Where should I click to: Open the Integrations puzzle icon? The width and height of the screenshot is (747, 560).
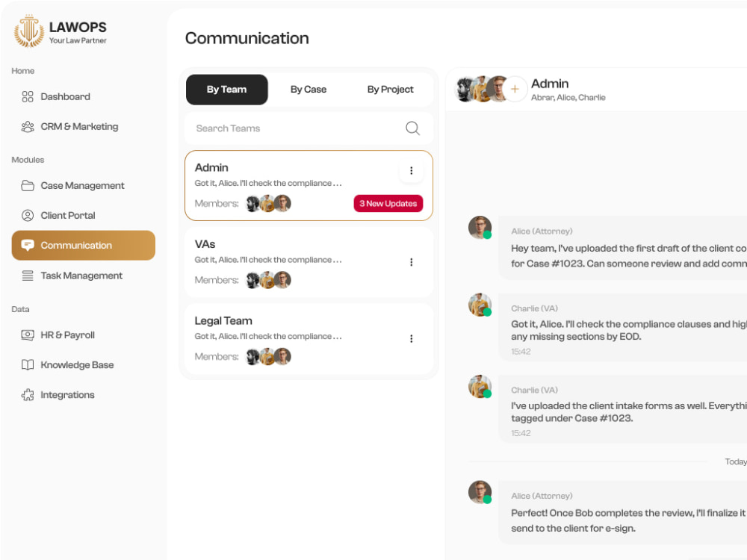(x=28, y=395)
